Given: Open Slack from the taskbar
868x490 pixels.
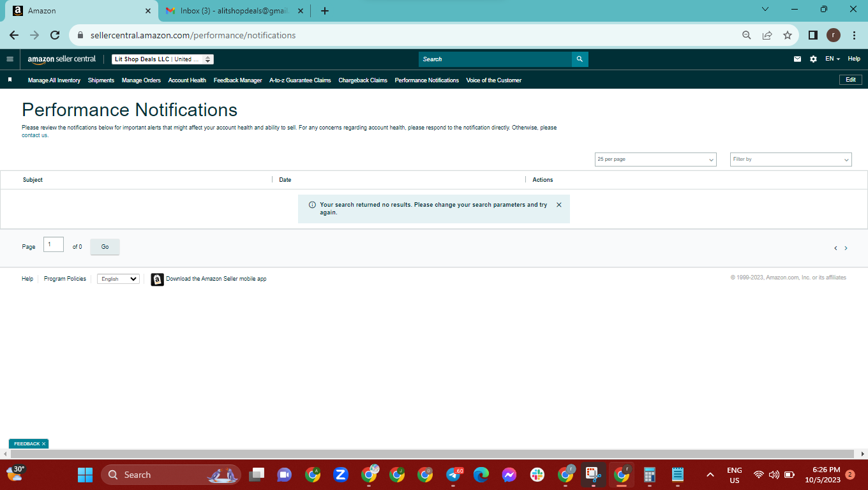Looking at the screenshot, I should pyautogui.click(x=537, y=475).
